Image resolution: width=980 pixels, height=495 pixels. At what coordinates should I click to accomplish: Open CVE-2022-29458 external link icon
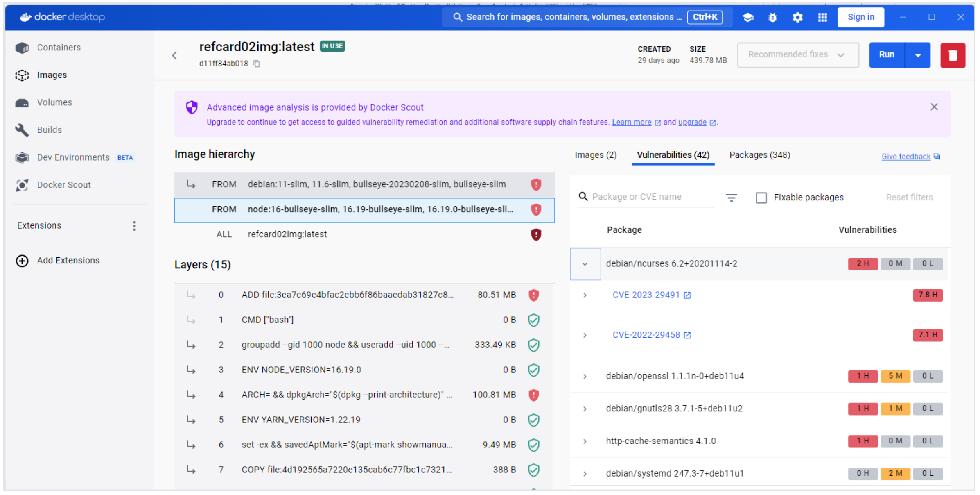687,335
